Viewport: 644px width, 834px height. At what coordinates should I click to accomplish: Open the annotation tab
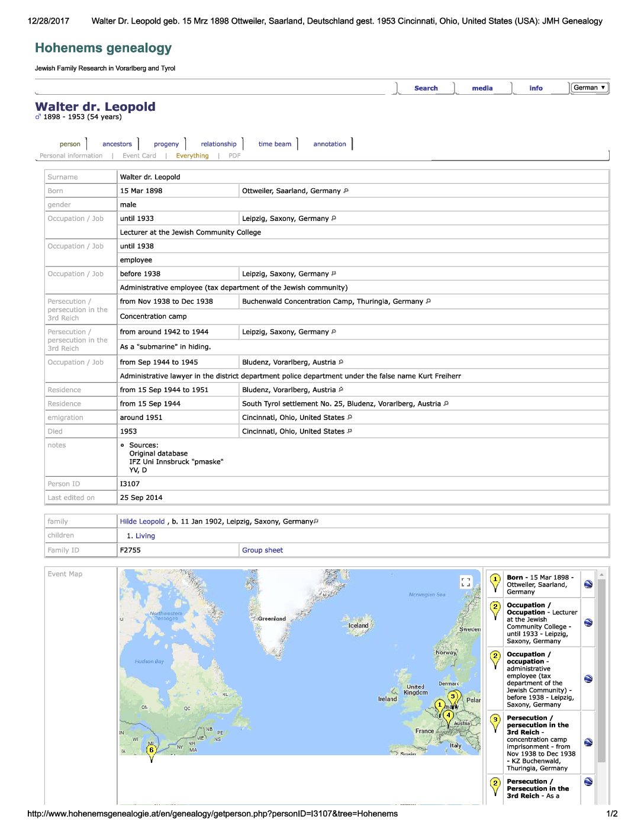330,144
